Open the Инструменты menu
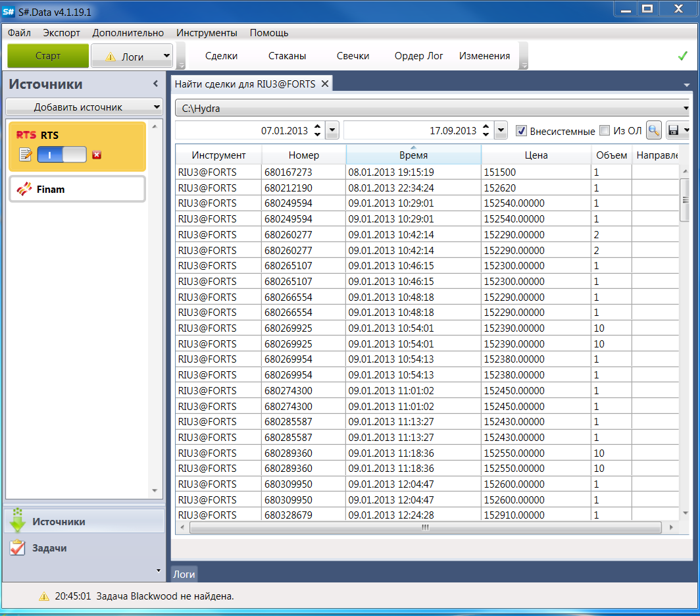 point(207,33)
